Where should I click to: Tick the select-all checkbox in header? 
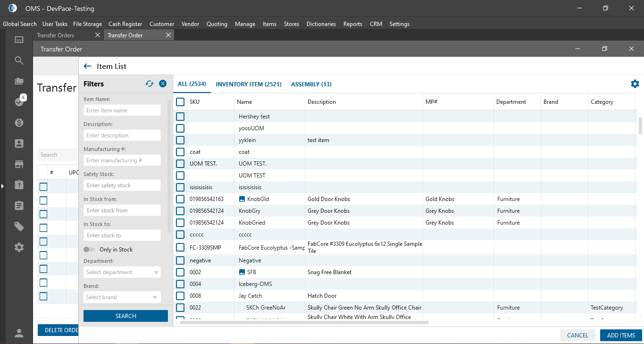(x=180, y=102)
